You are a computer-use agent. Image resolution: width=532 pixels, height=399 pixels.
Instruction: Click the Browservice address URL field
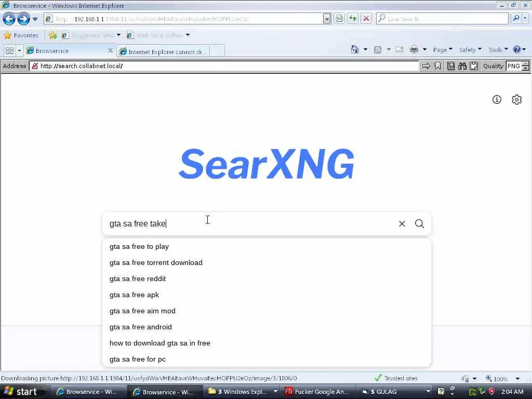point(224,66)
